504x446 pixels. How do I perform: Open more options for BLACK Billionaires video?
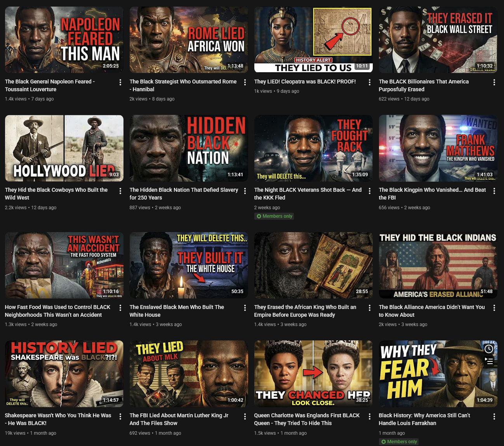[494, 82]
